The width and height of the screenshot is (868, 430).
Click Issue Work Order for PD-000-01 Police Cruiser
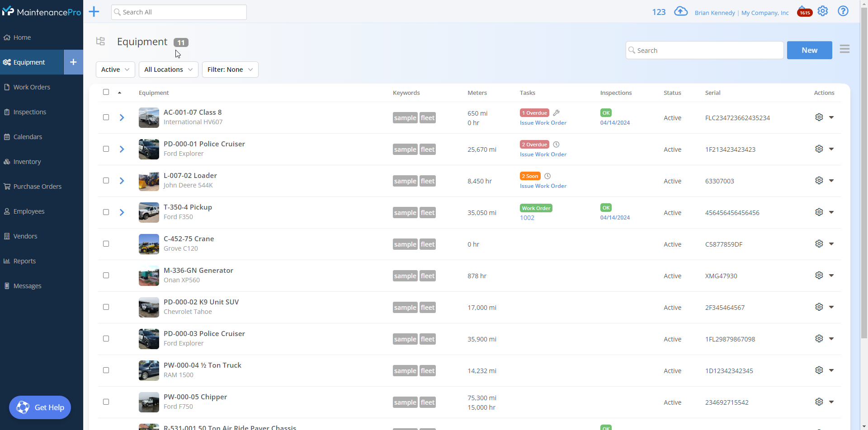542,154
